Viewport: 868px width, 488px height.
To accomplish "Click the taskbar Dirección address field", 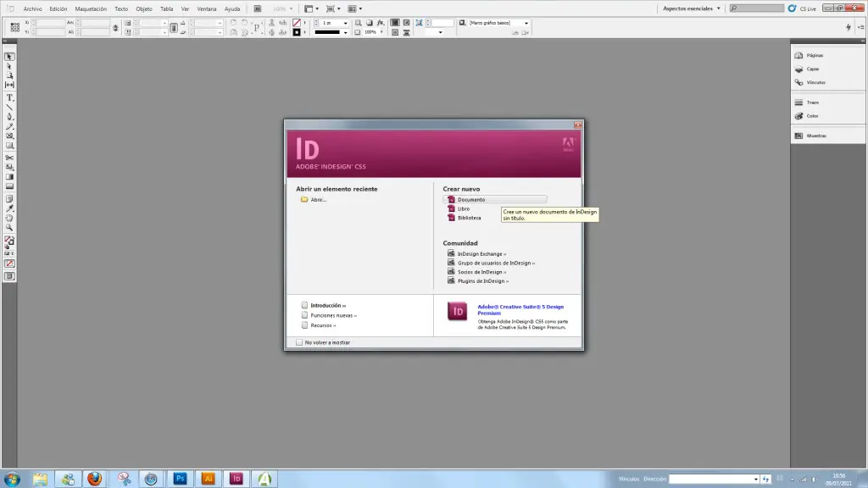I will (x=710, y=480).
